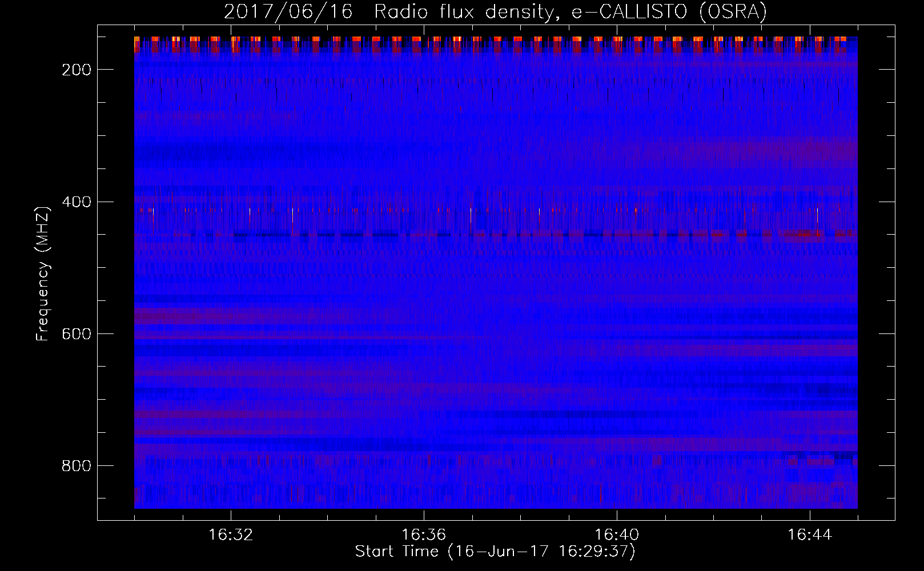Screen dimensions: 924x571
Task: Click the 800 frequency tick label
Action: (x=77, y=466)
